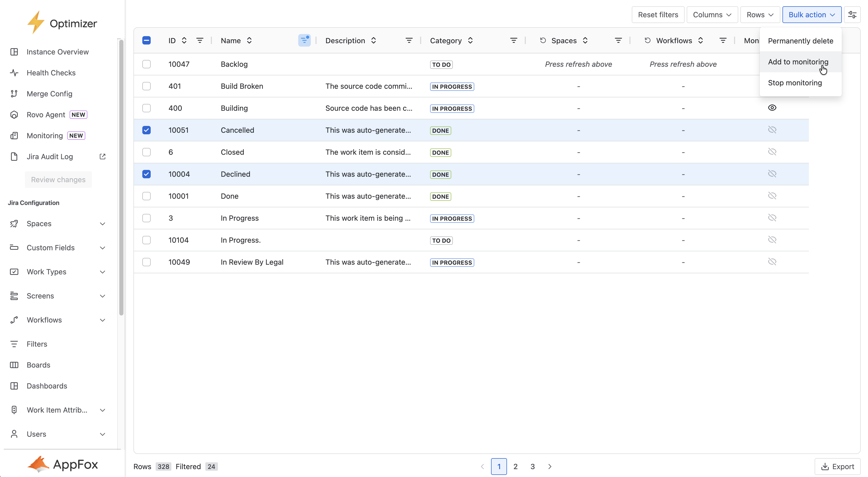Sort by Name column arrows
The height and width of the screenshot is (477, 868).
(x=249, y=41)
